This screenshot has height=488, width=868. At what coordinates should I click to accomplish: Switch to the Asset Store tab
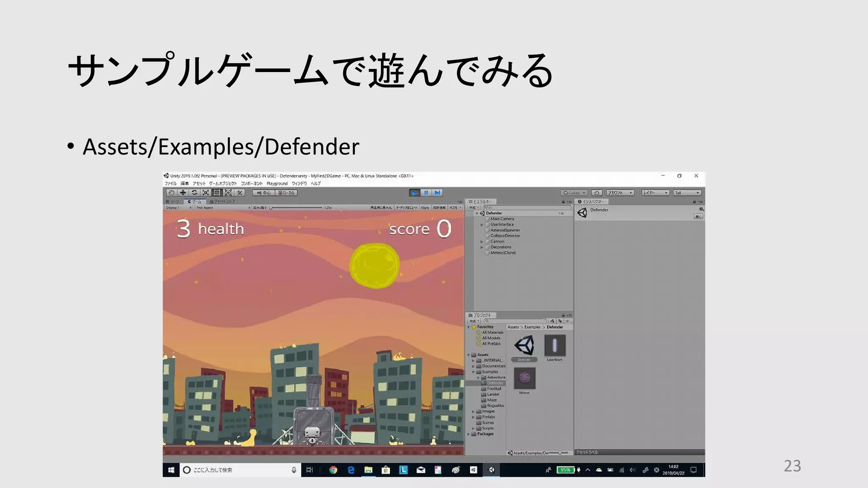[222, 202]
